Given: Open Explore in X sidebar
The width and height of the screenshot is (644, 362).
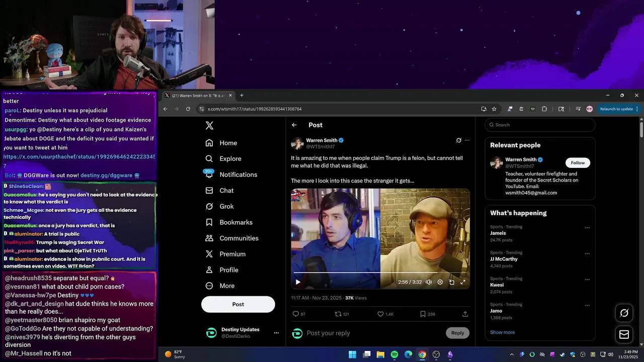Looking at the screenshot, I should point(223,159).
